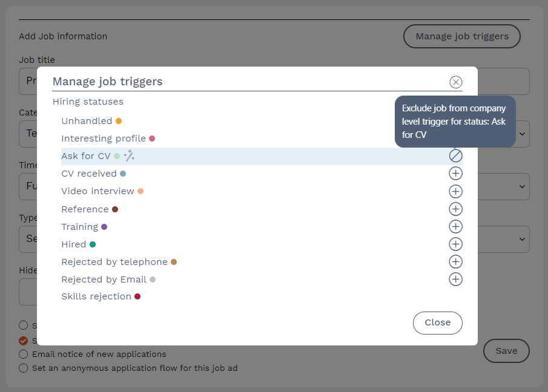
Task: Select anonymous application flow option
Action: [24, 368]
